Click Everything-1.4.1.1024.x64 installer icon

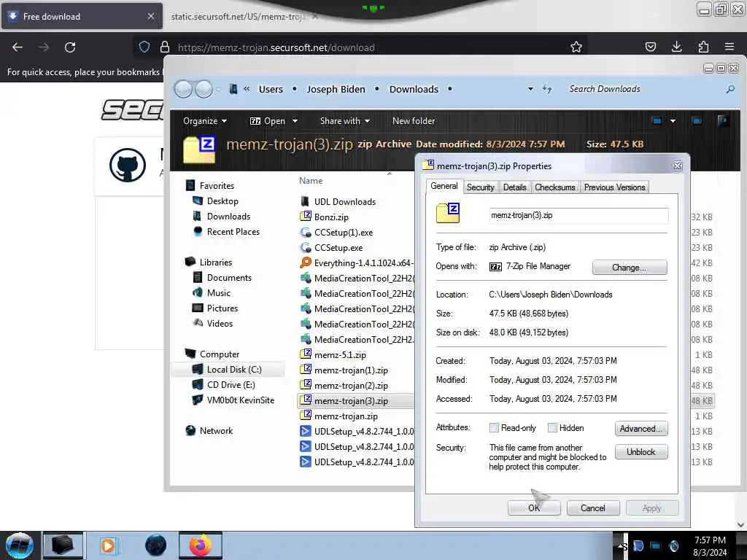pos(306,262)
